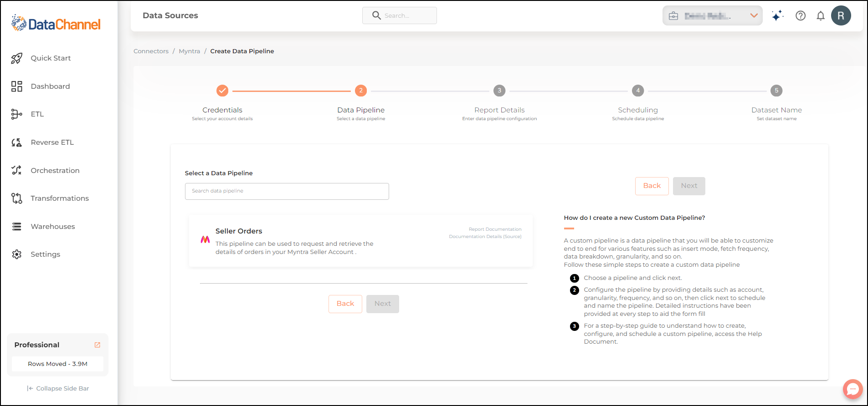Open the help question mark icon
The image size is (868, 406).
801,16
